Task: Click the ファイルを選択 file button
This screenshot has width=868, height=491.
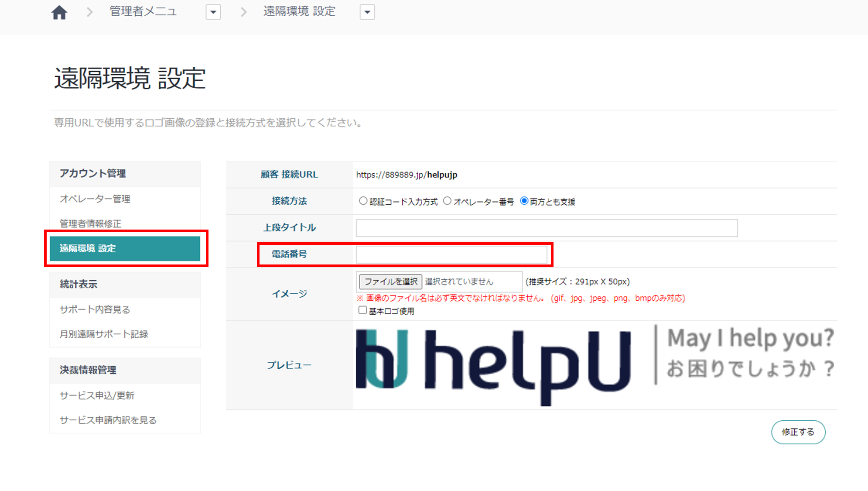Action: coord(390,282)
